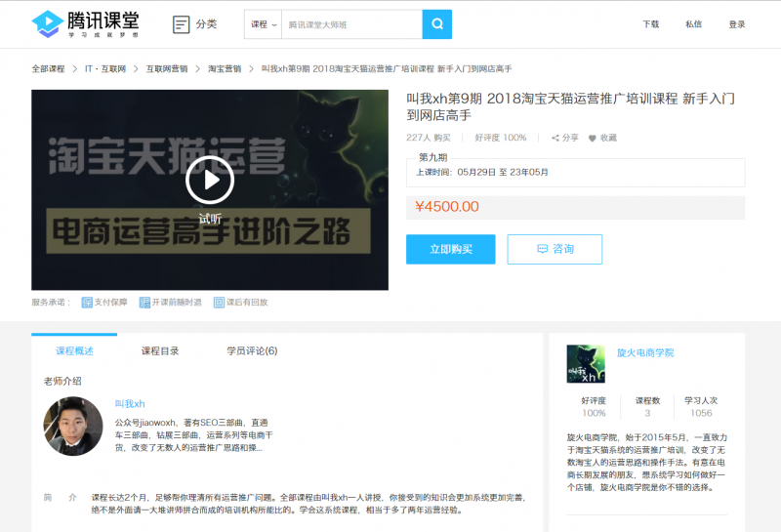Open 旋火电商学院 institution logo thumbnail

click(x=586, y=364)
